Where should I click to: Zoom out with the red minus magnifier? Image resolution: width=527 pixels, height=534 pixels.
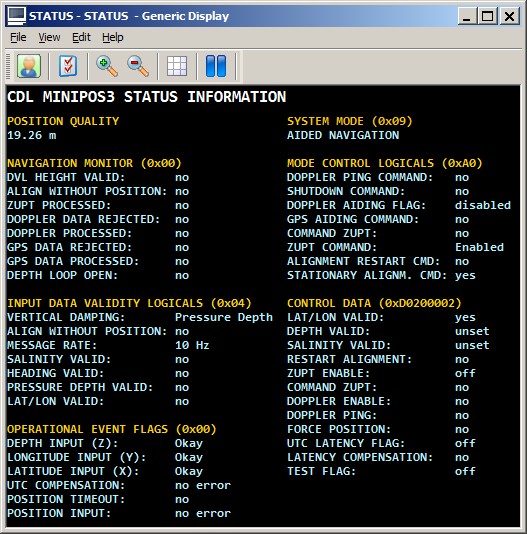tap(138, 66)
